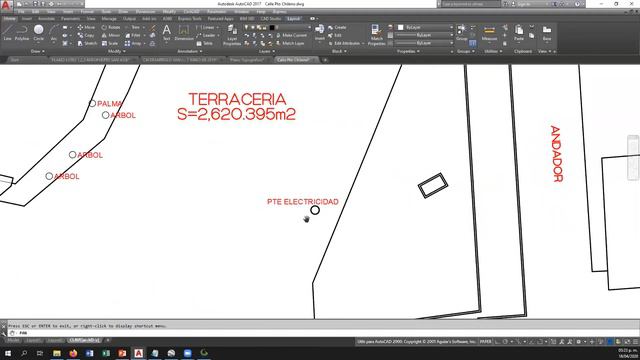Switch to the Model layout tab

point(13,340)
